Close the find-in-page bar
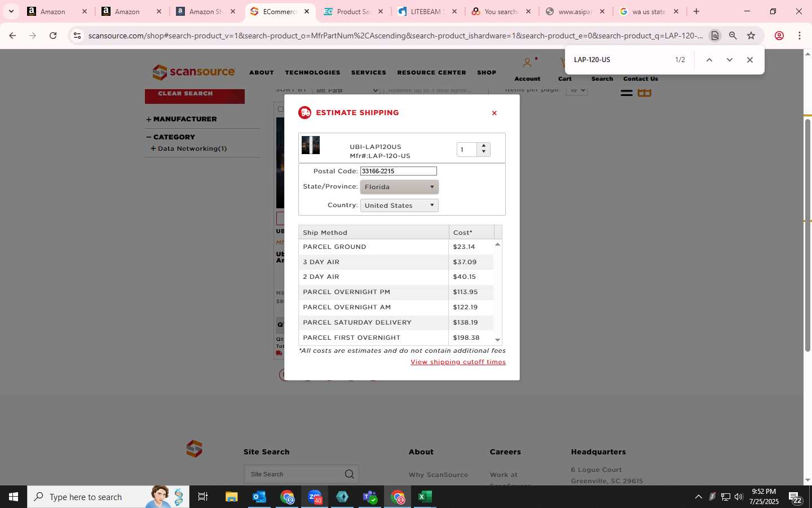This screenshot has height=508, width=812. pos(750,60)
